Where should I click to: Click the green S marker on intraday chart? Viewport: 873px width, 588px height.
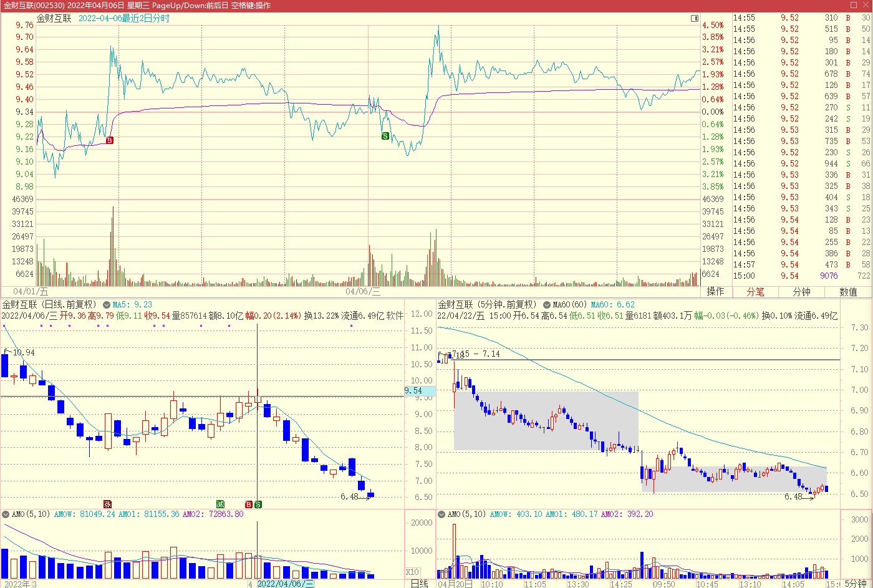pyautogui.click(x=385, y=136)
